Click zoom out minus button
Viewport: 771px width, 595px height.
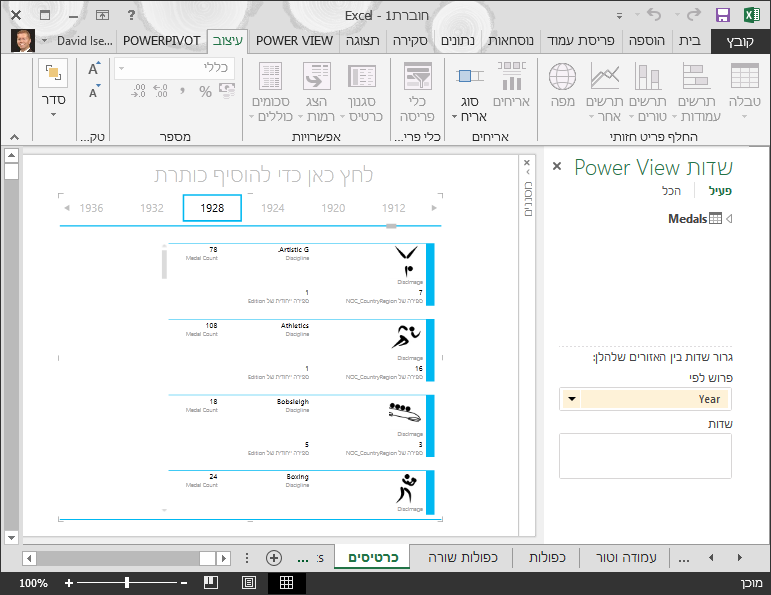coord(184,583)
